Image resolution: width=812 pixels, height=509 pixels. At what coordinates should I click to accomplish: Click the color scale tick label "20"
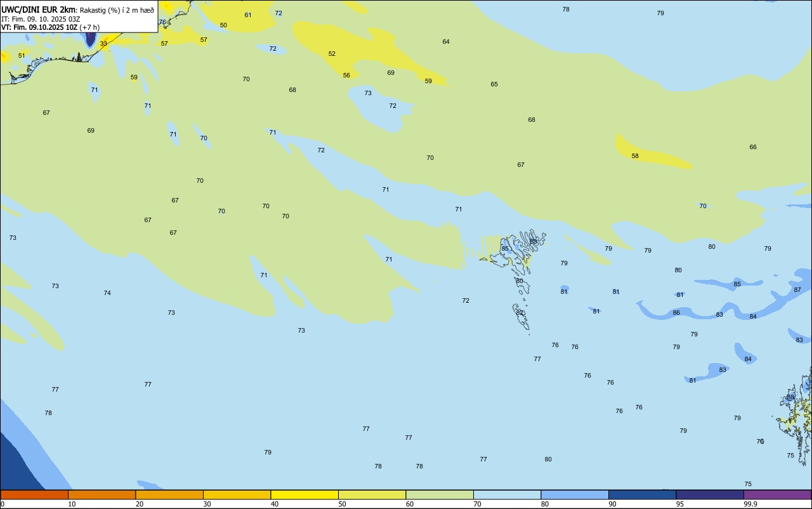pos(140,504)
